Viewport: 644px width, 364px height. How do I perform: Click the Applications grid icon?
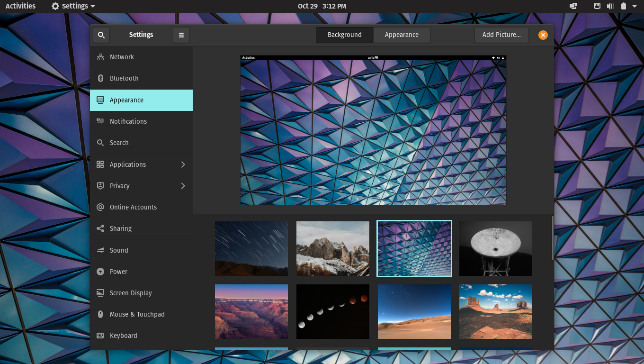[x=100, y=164]
